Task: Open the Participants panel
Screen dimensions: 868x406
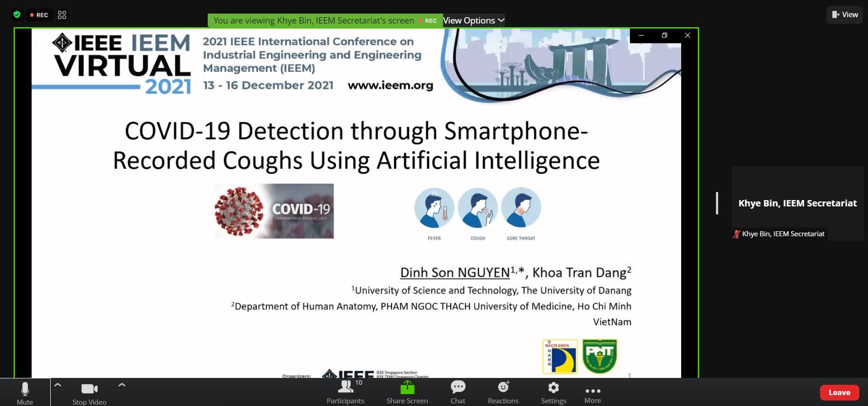Action: (x=345, y=392)
